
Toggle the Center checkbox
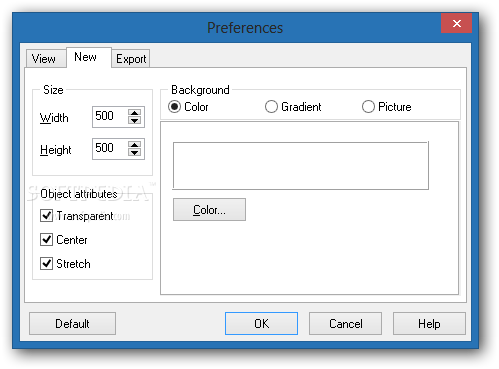[46, 240]
